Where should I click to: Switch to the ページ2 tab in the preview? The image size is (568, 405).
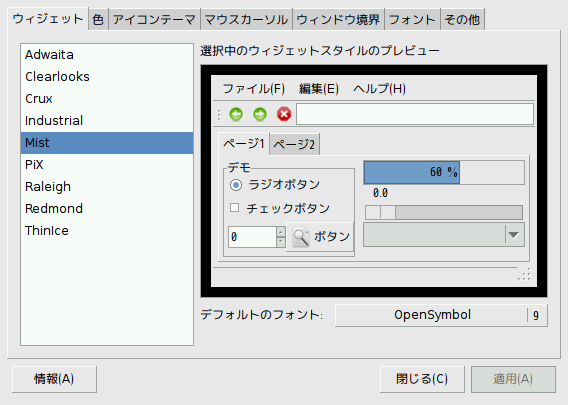294,145
